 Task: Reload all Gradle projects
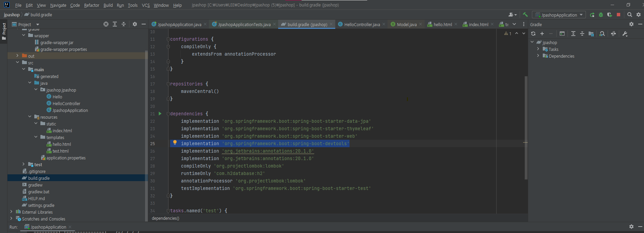(533, 34)
